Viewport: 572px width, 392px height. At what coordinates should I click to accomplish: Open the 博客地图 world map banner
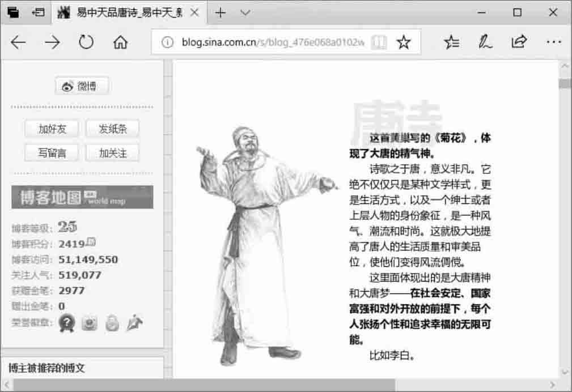[82, 197]
